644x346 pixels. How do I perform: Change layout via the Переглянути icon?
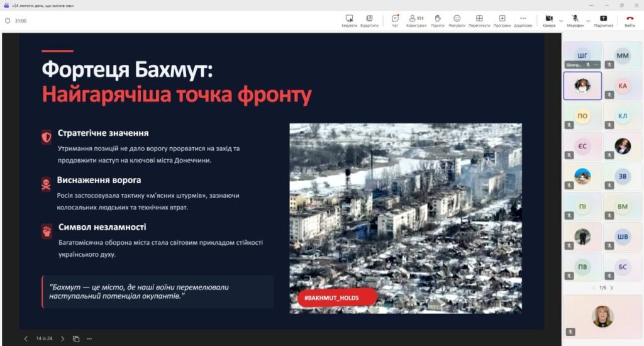point(479,21)
